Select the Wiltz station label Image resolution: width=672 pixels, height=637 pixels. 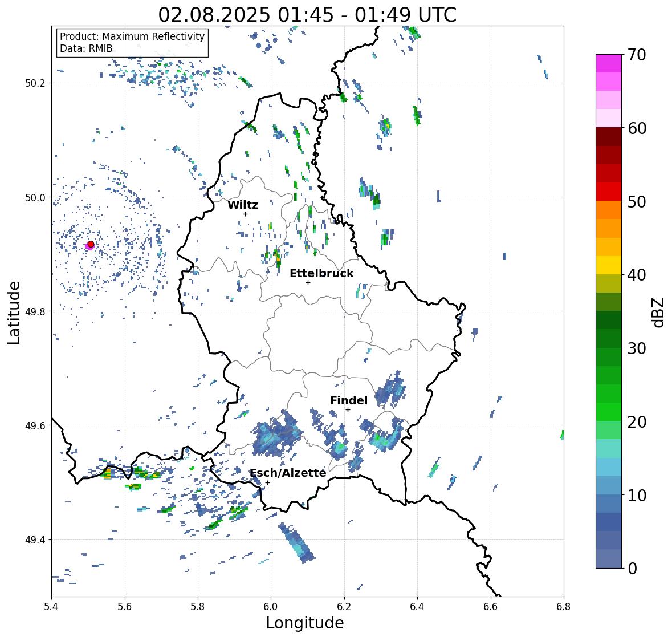point(243,205)
